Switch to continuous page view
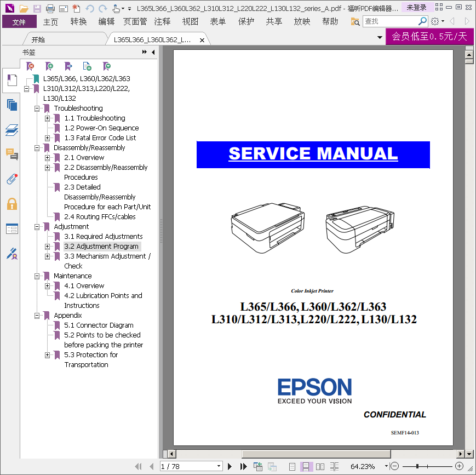The height and width of the screenshot is (475, 476). tap(306, 466)
